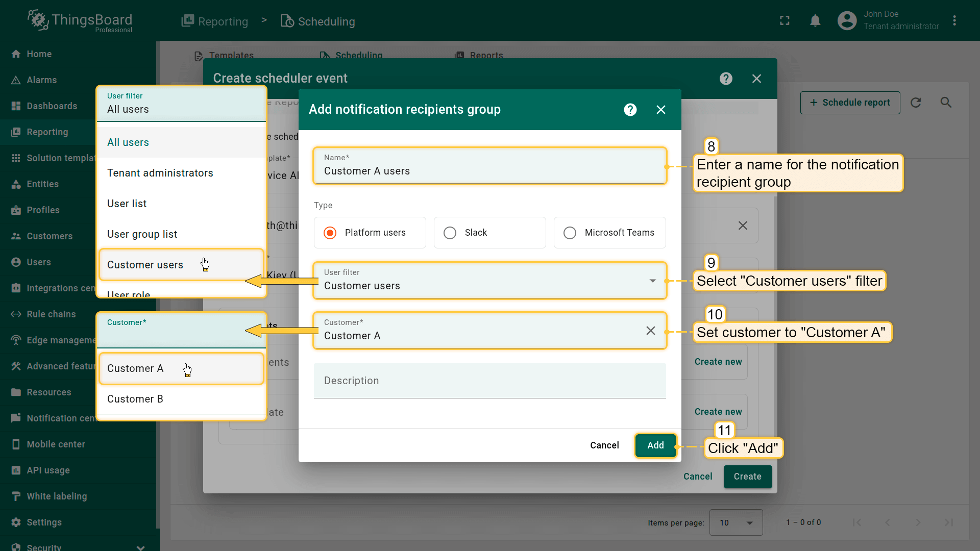Image resolution: width=980 pixels, height=551 pixels.
Task: Click the Description input field
Action: click(x=489, y=381)
